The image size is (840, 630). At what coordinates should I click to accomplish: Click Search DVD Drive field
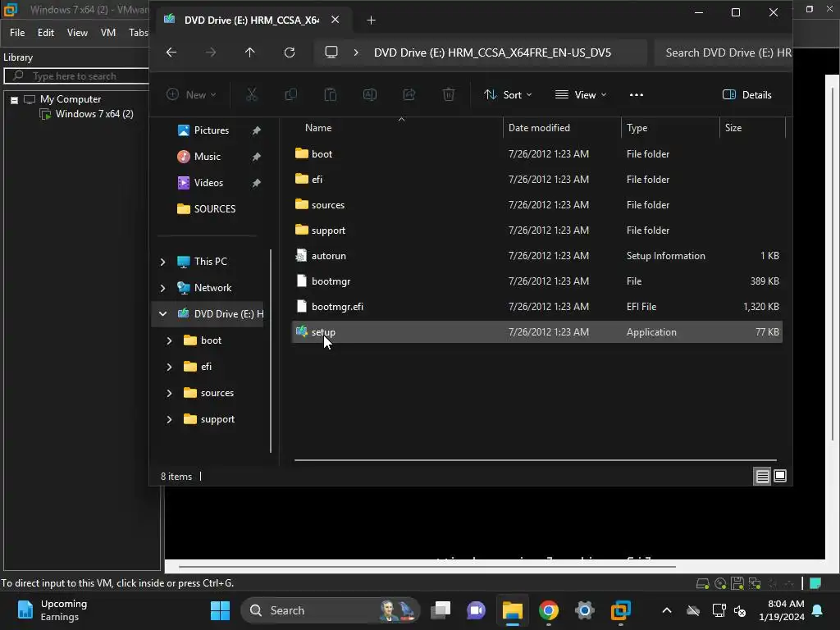click(724, 52)
